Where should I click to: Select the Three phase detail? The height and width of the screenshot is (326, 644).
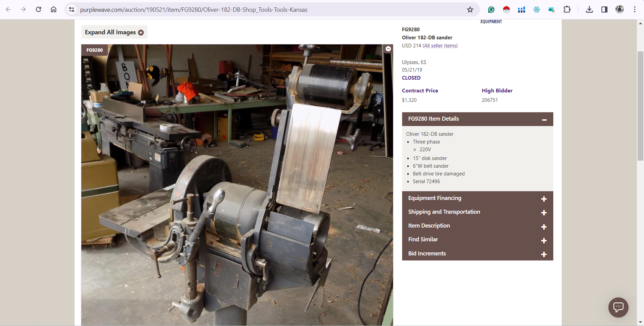426,142
